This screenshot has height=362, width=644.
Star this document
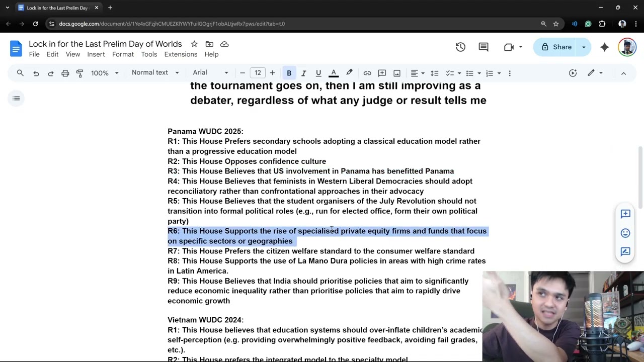pyautogui.click(x=194, y=44)
